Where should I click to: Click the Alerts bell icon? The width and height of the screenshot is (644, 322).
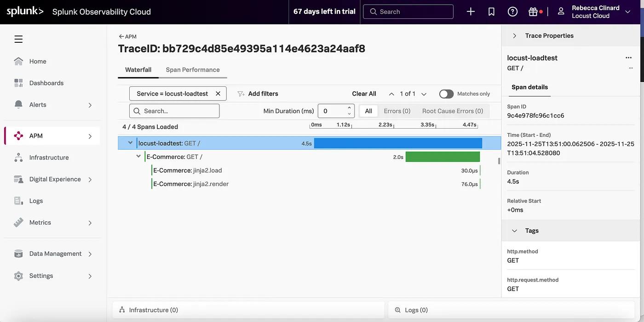(18, 104)
